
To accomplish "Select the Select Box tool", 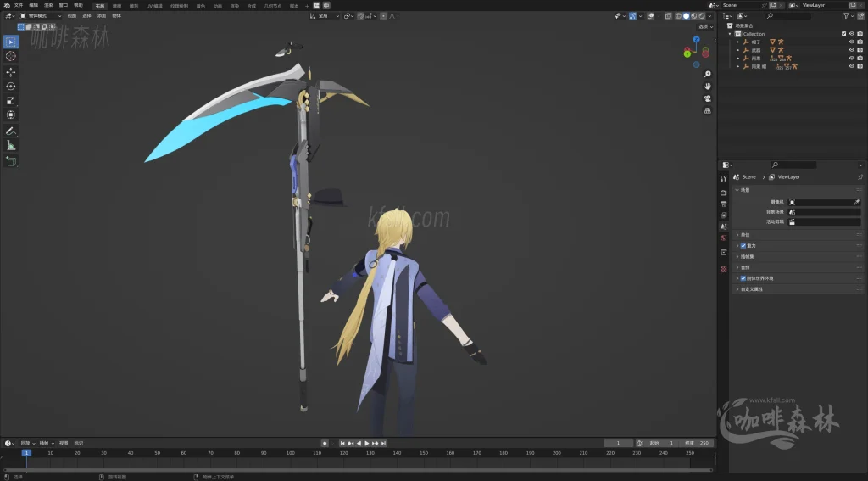I will pyautogui.click(x=10, y=42).
